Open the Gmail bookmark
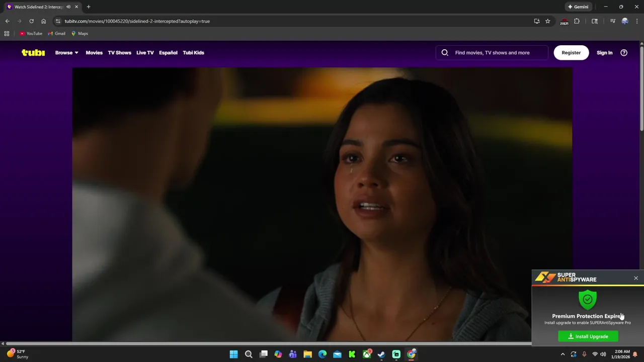This screenshot has height=362, width=644. pos(56,33)
